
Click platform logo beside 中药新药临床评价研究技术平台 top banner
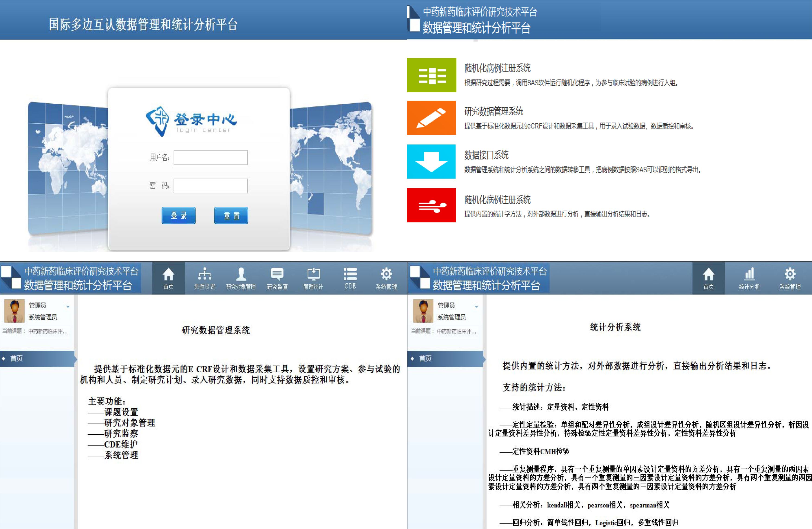(x=413, y=19)
